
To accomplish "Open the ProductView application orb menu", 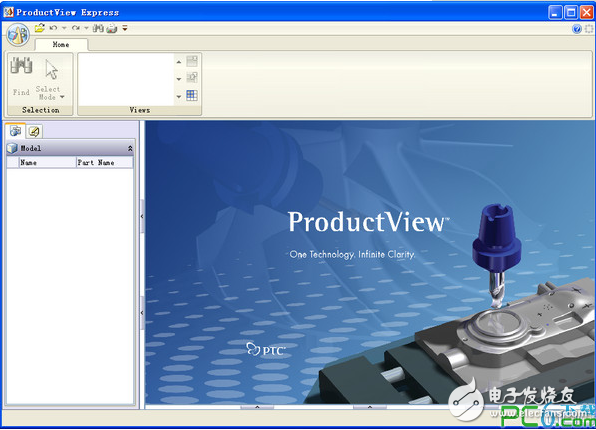I will point(18,35).
